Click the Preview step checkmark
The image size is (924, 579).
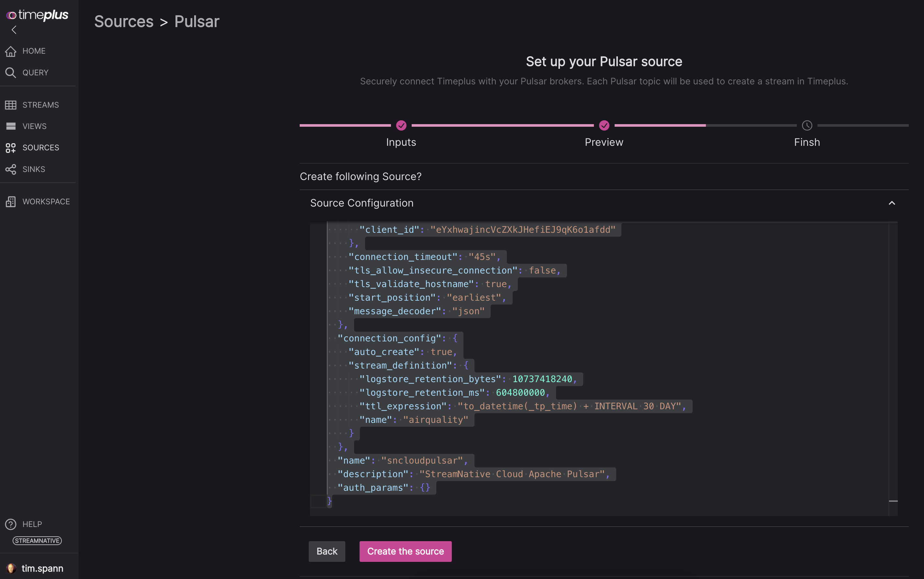604,126
